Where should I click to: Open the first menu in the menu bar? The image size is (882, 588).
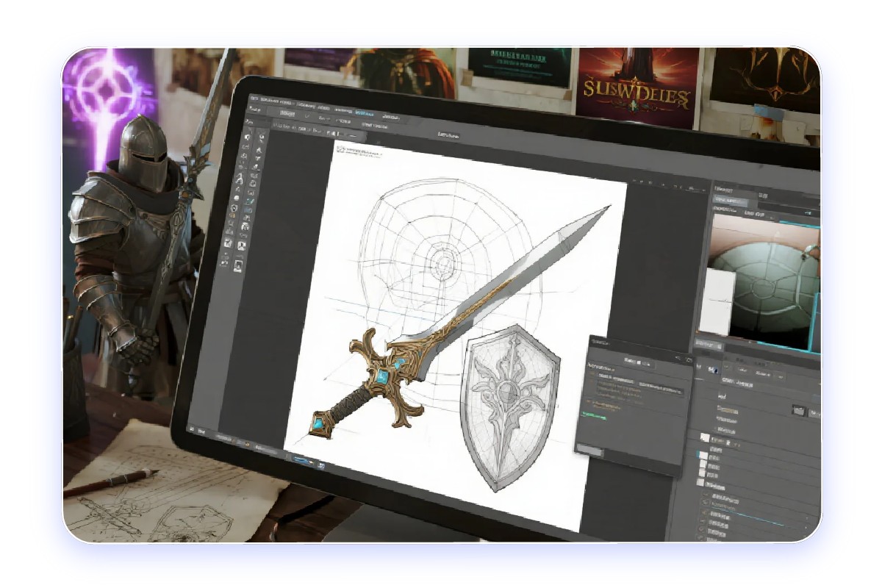click(x=254, y=98)
